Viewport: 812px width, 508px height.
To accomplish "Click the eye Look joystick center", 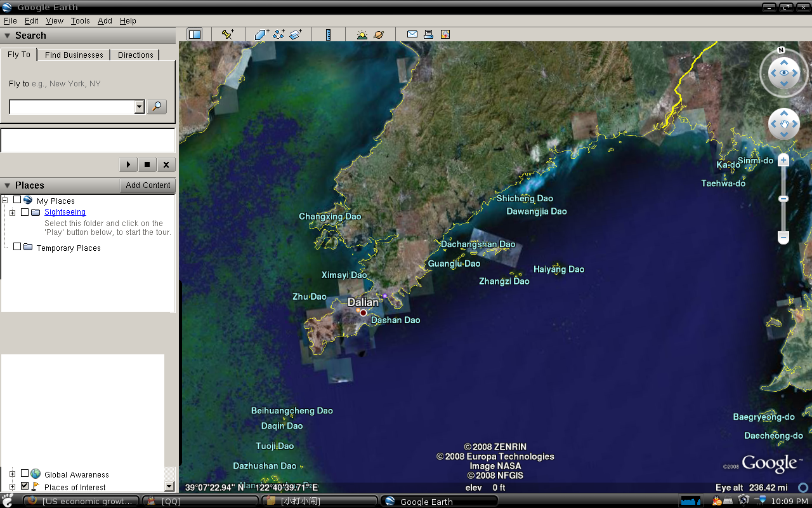I will pos(784,73).
